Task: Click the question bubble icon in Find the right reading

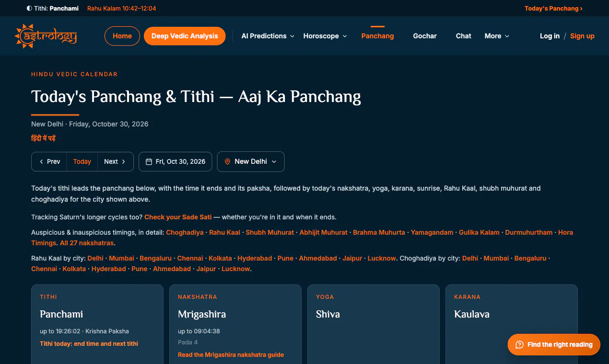Action: tap(519, 345)
